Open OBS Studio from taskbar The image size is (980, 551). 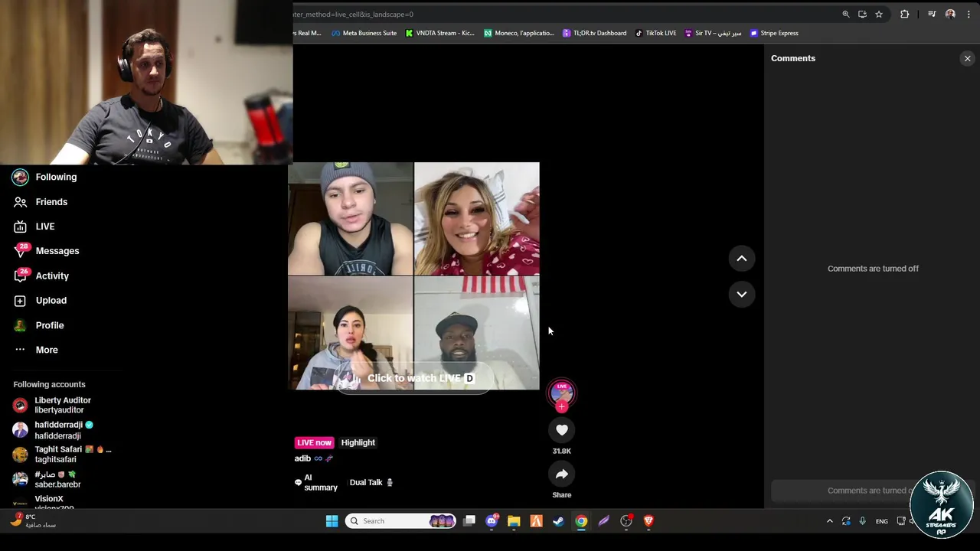626,521
